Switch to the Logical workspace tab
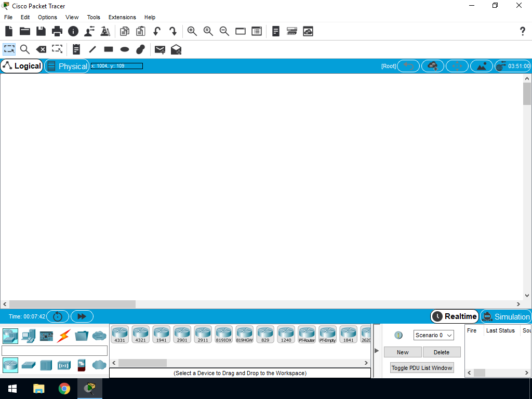This screenshot has width=532, height=399. click(22, 66)
